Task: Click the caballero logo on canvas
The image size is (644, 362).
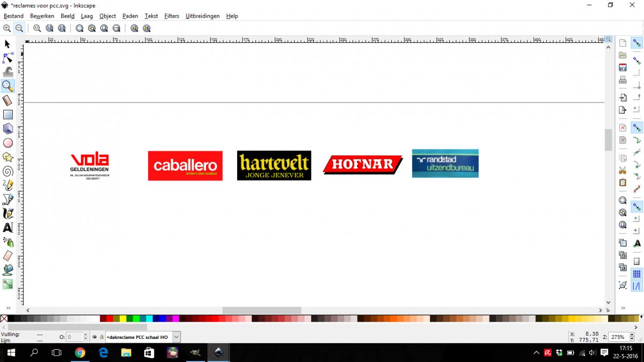Action: click(185, 166)
